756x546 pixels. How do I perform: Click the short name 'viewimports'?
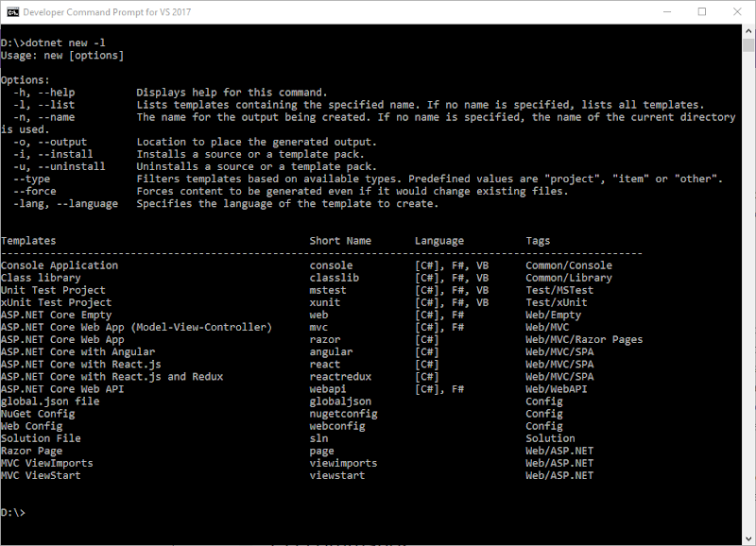344,463
